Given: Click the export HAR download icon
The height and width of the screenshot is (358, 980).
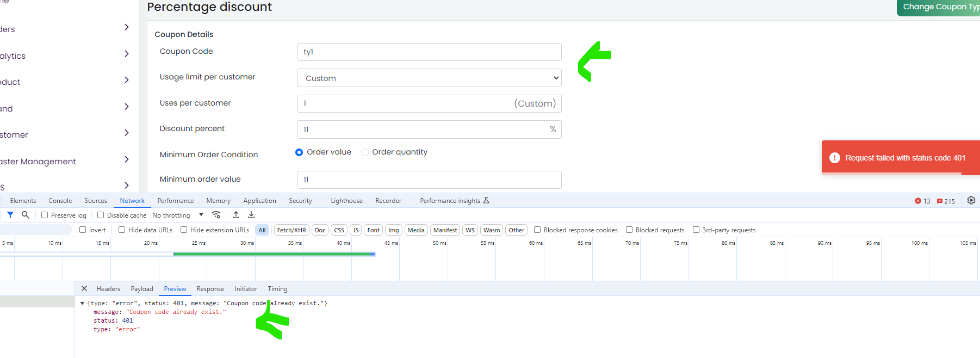Looking at the screenshot, I should [x=251, y=215].
